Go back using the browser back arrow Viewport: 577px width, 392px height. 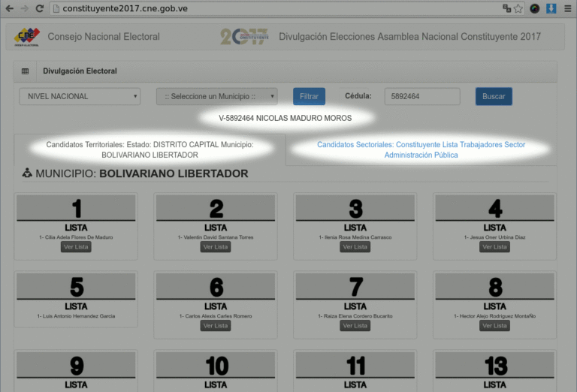coord(10,8)
